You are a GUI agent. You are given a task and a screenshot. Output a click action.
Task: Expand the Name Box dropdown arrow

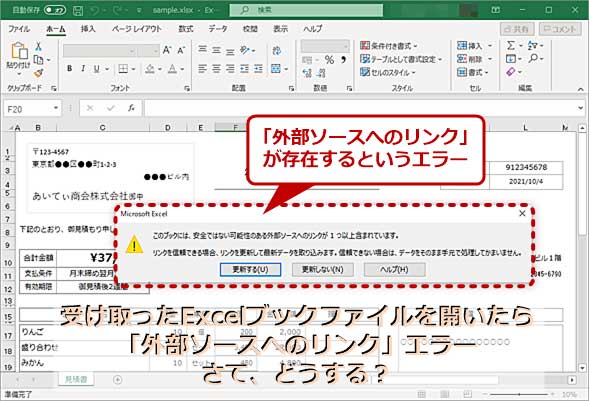pyautogui.click(x=56, y=109)
